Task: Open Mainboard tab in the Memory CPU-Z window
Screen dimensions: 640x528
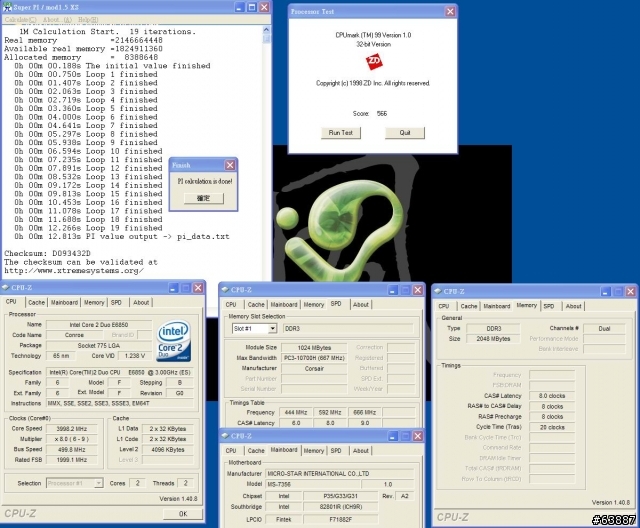Action: pos(497,306)
